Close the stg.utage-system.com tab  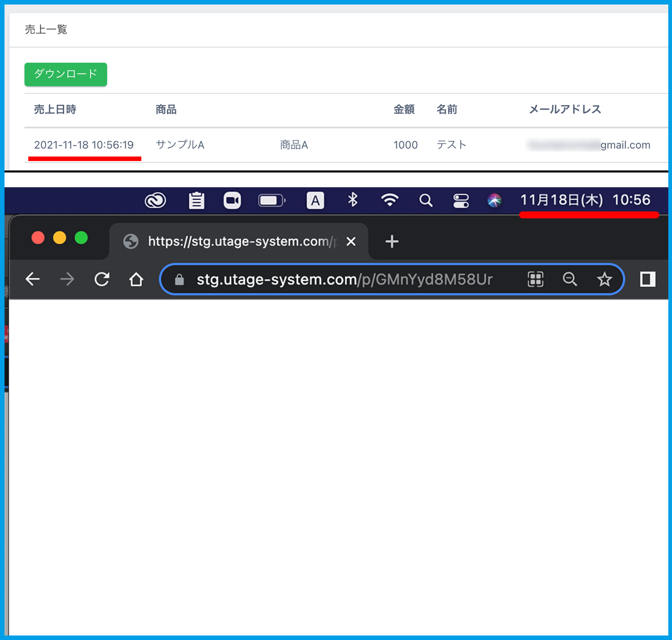point(351,241)
